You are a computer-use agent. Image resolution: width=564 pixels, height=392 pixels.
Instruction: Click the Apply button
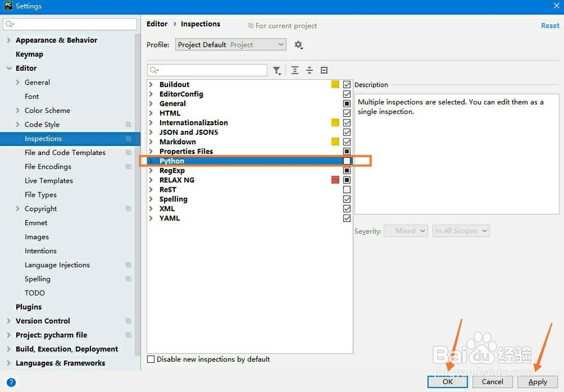(537, 382)
